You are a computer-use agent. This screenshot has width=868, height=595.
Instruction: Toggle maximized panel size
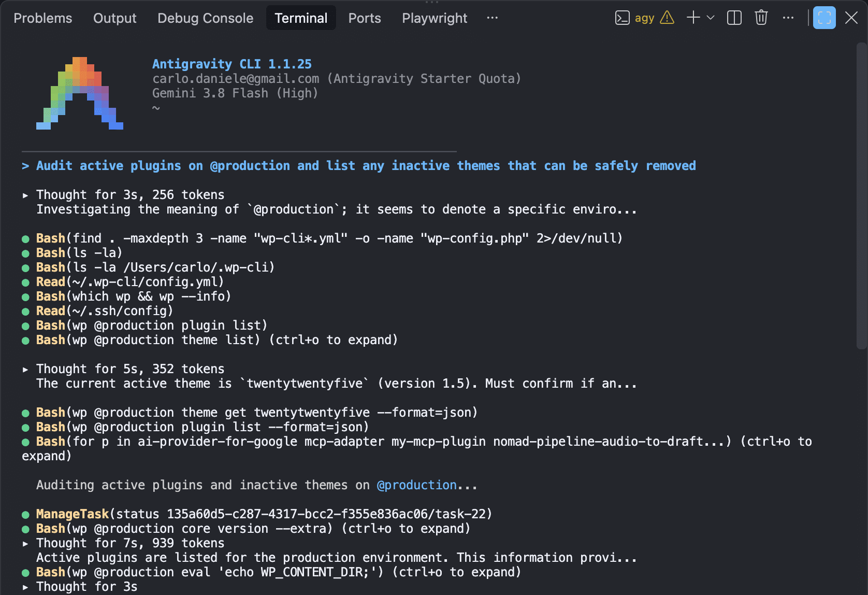824,18
